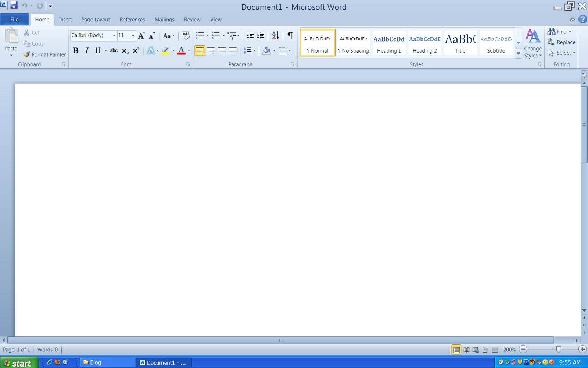This screenshot has height=368, width=588.
Task: Toggle Align Text Right
Action: 222,51
